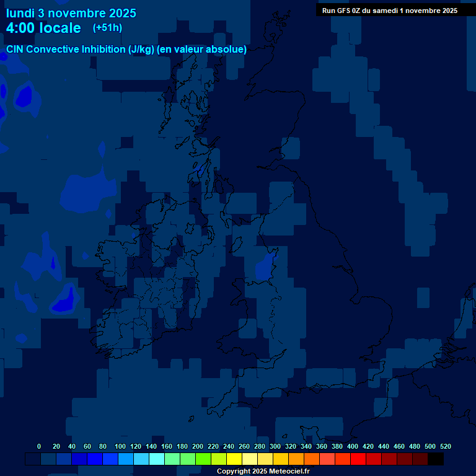Choose the bright red legend swatch
Screen dimensions: 476x476
pyautogui.click(x=358, y=459)
